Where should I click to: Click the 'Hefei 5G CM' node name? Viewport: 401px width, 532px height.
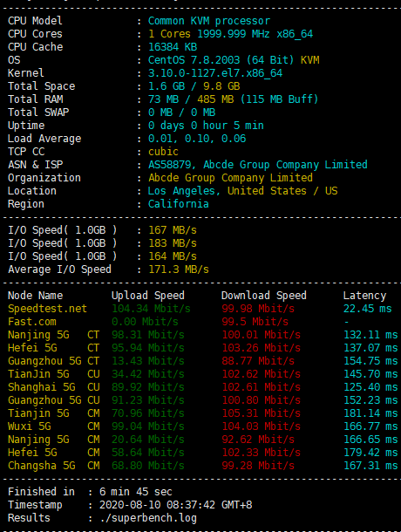53,453
